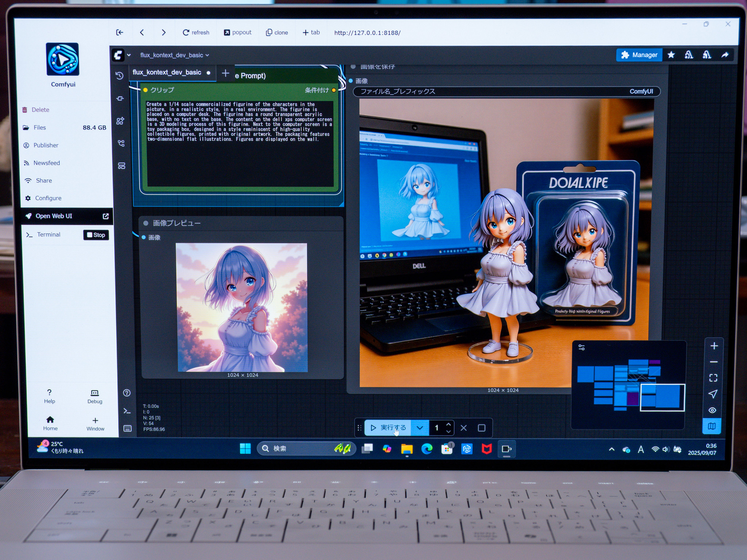Screen dimensions: 747x560
Task: Click the 1024×1024 anime girl preview image
Action: (242, 310)
